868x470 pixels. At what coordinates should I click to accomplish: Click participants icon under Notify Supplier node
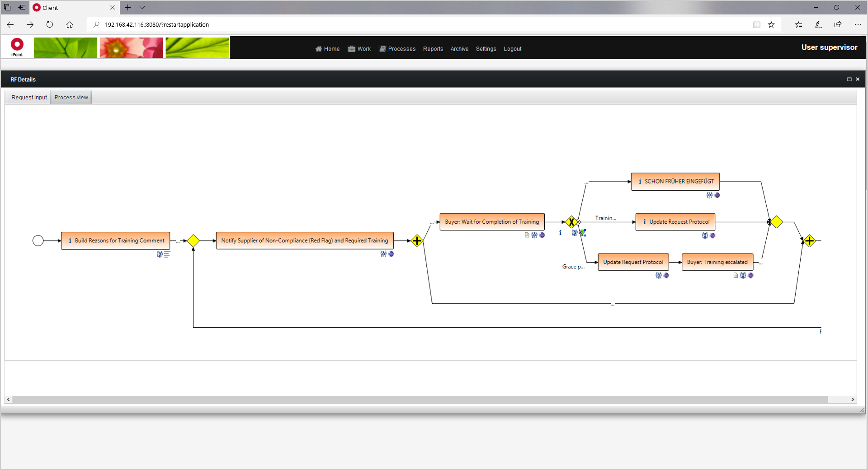coord(383,254)
